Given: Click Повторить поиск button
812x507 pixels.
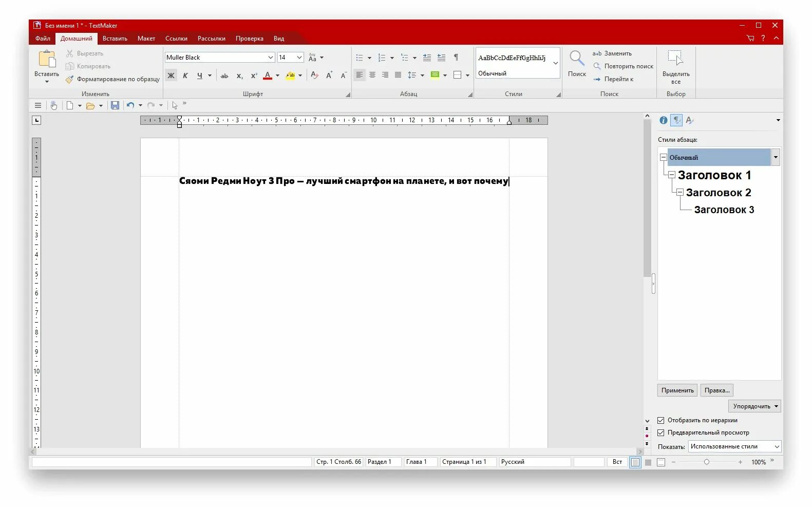Looking at the screenshot, I should coord(623,66).
